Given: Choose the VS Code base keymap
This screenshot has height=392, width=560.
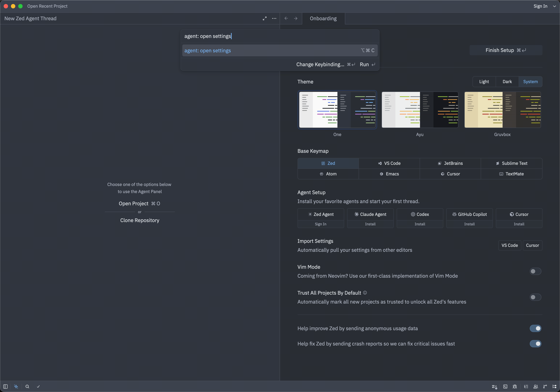Looking at the screenshot, I should point(389,163).
